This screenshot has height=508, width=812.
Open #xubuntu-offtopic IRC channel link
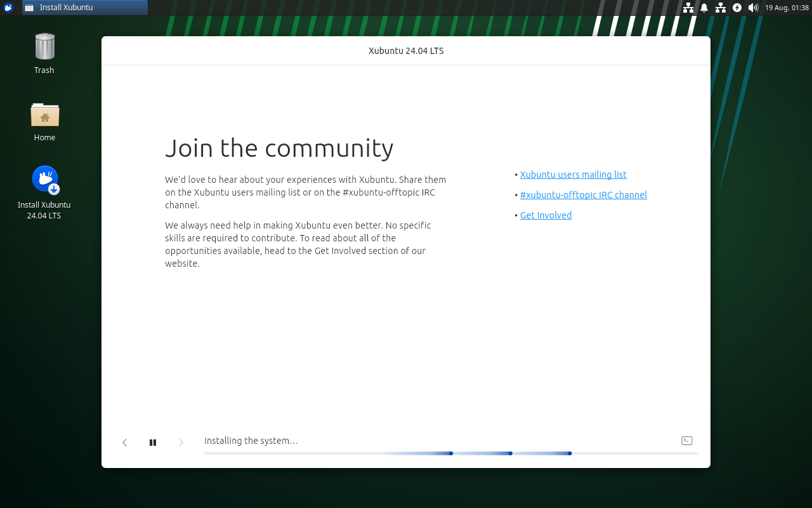pos(584,195)
